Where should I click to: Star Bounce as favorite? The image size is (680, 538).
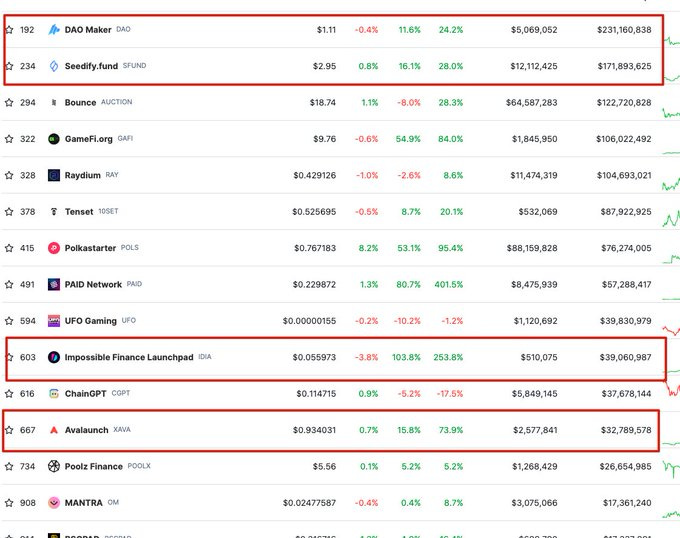point(9,103)
